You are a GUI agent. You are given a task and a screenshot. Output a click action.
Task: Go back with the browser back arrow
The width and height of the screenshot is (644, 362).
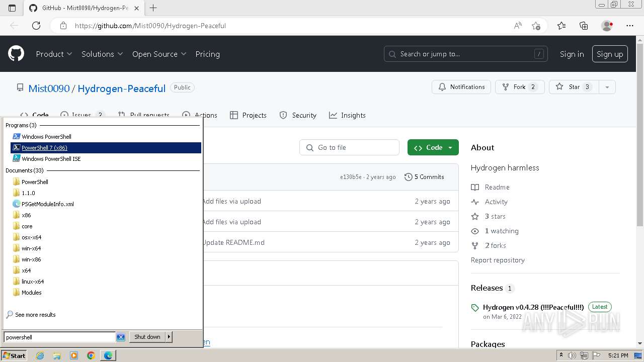pyautogui.click(x=14, y=26)
